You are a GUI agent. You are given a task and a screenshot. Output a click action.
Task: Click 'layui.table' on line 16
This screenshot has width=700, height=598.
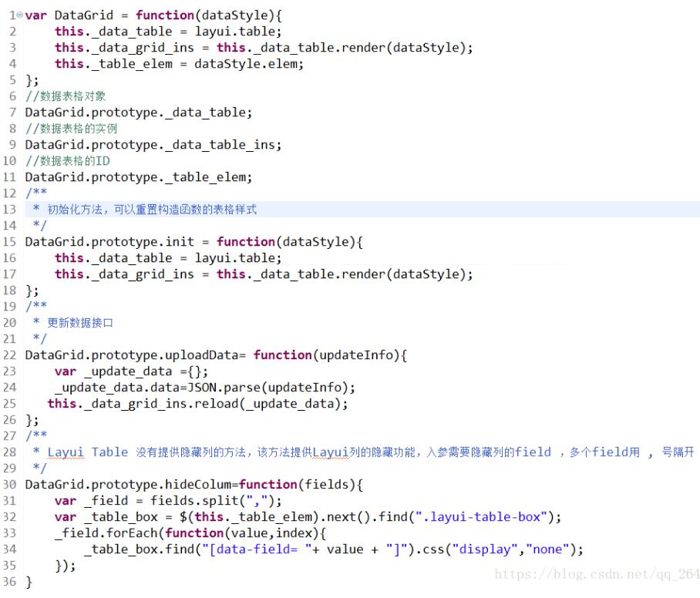[235, 258]
